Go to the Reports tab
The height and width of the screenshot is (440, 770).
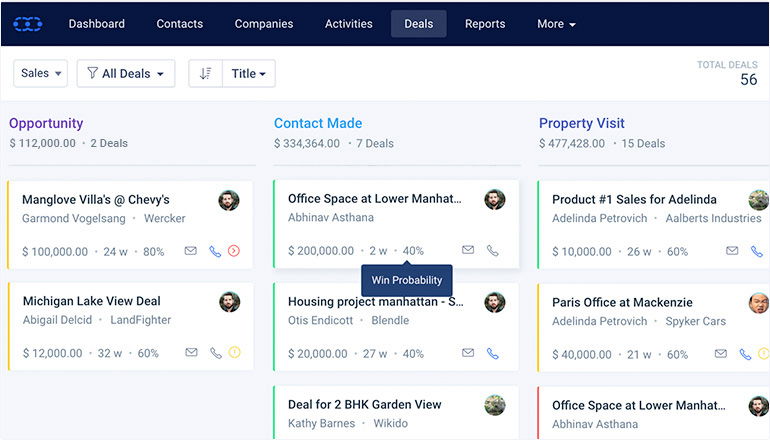(485, 24)
